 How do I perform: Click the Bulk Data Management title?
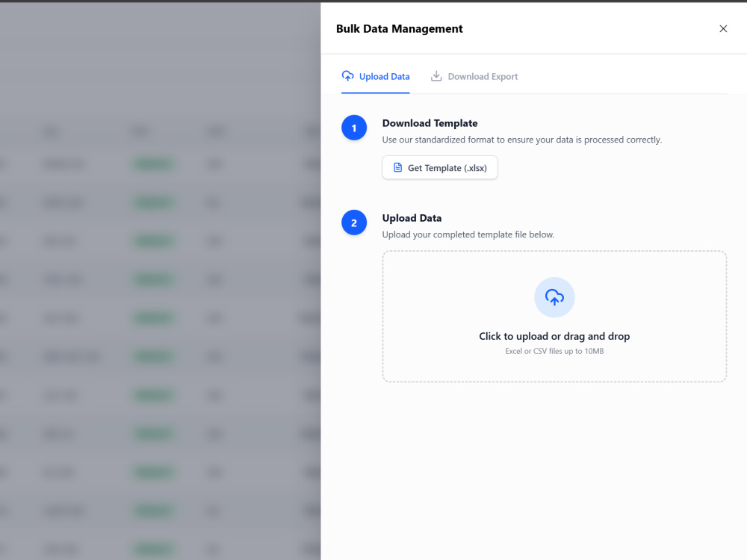(399, 28)
